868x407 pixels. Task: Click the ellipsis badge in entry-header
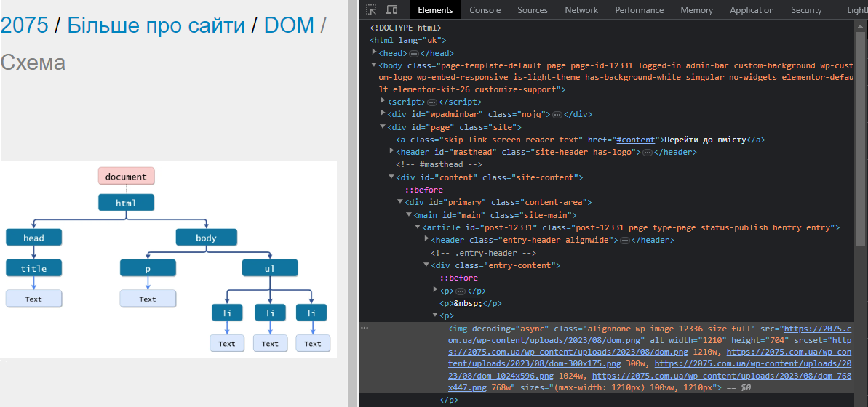(624, 241)
